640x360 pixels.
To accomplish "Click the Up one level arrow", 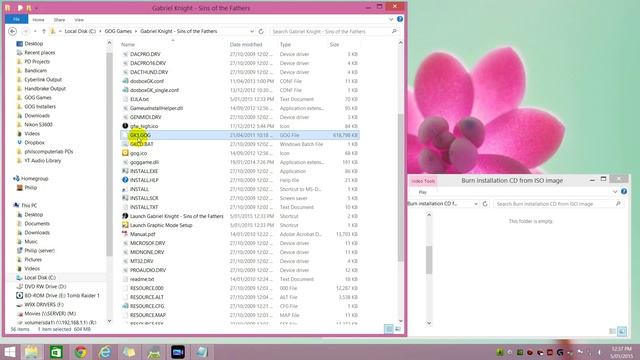I will point(44,31).
